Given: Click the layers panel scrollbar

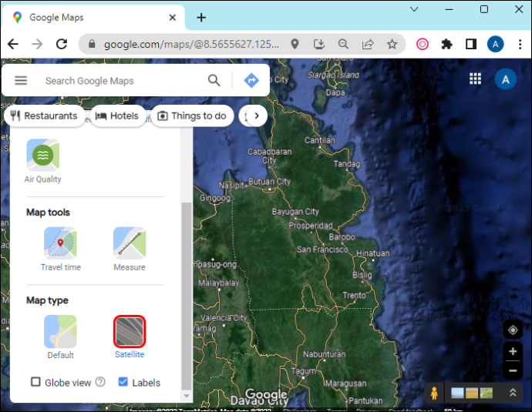Looking at the screenshot, I should [187, 296].
